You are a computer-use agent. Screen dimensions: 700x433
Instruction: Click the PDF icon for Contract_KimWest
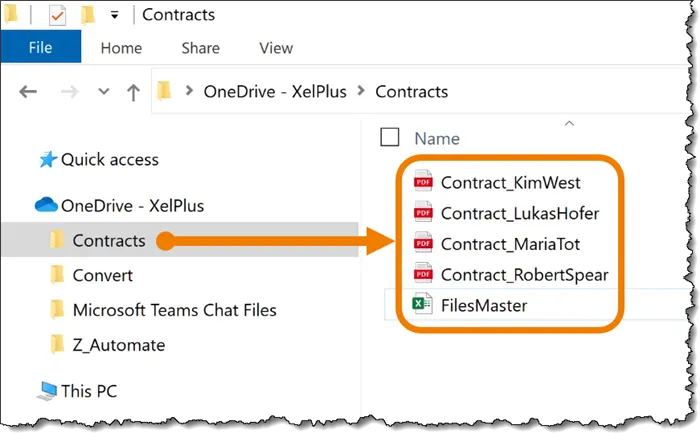(x=423, y=182)
